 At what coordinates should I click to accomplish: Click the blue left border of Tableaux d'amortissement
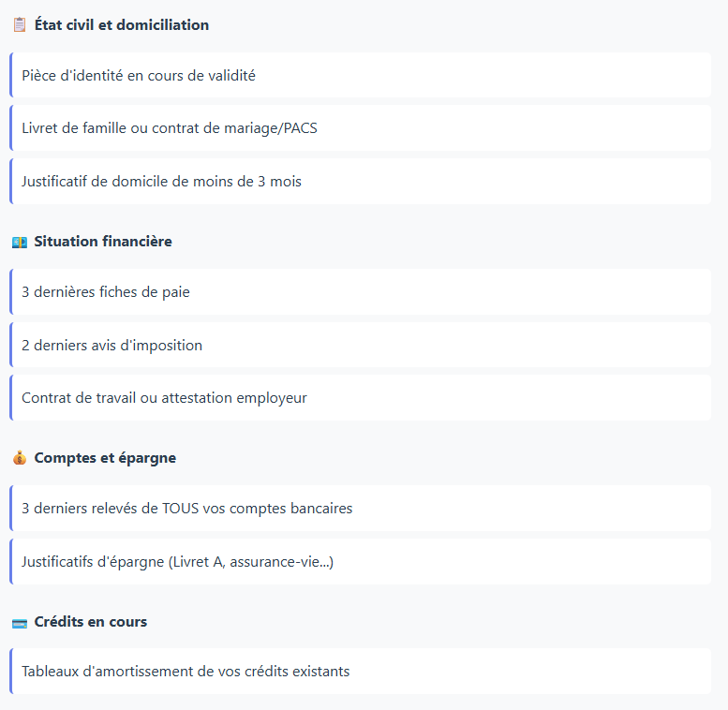(10, 672)
